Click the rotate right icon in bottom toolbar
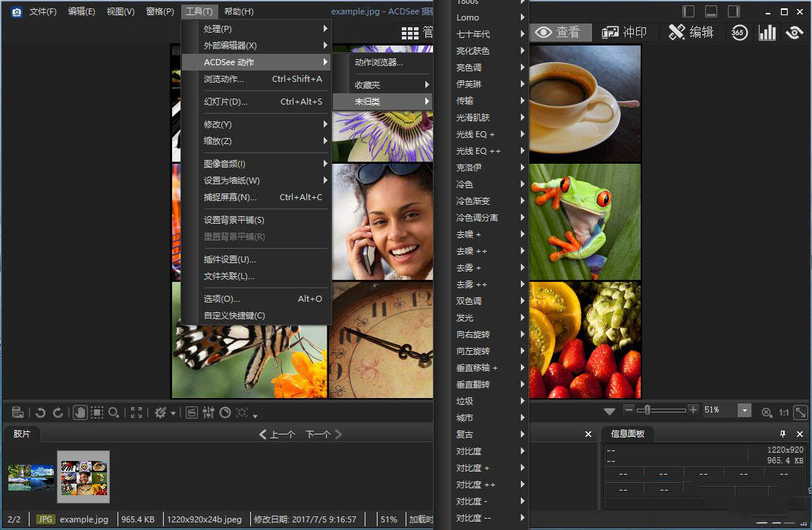812x530 pixels. (58, 412)
